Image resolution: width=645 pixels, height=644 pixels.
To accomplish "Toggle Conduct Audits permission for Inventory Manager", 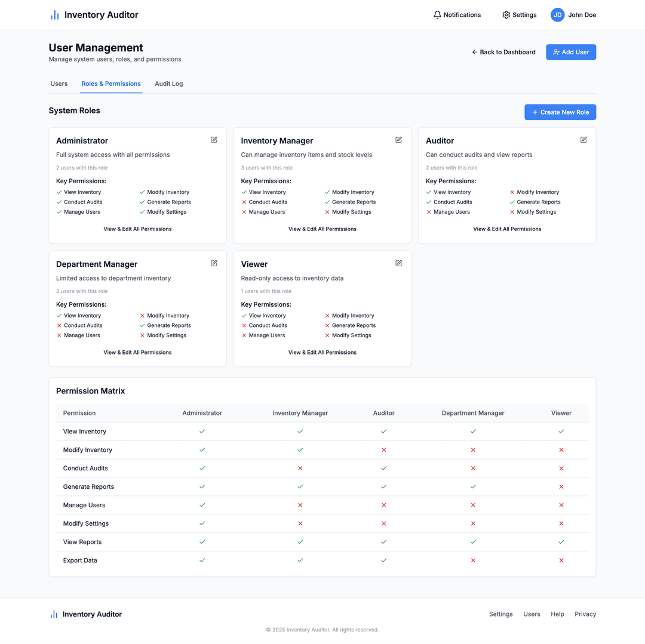I will pos(300,468).
